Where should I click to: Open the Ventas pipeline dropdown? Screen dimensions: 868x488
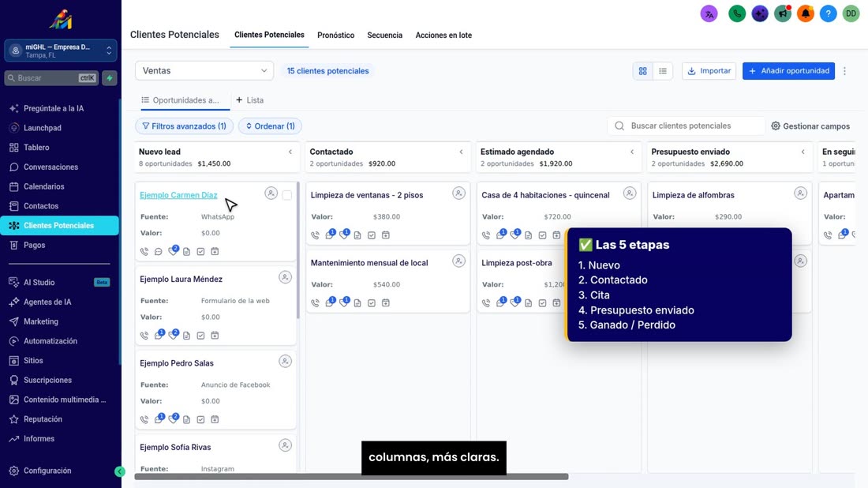tap(204, 71)
